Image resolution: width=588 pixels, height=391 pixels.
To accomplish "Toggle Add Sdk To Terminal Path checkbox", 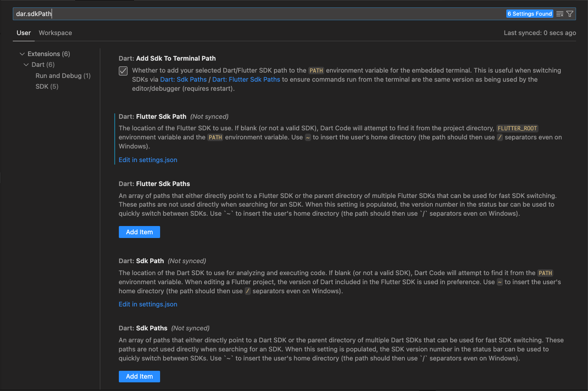I will [123, 71].
